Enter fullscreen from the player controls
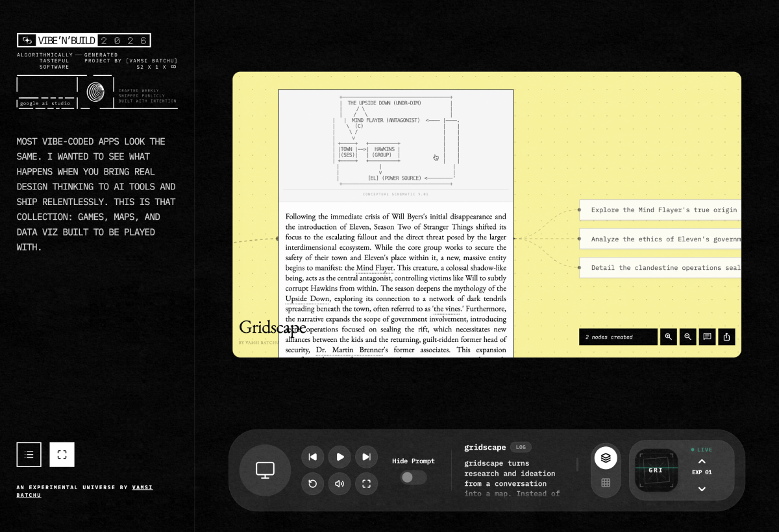Viewport: 779px width, 532px height. [366, 483]
